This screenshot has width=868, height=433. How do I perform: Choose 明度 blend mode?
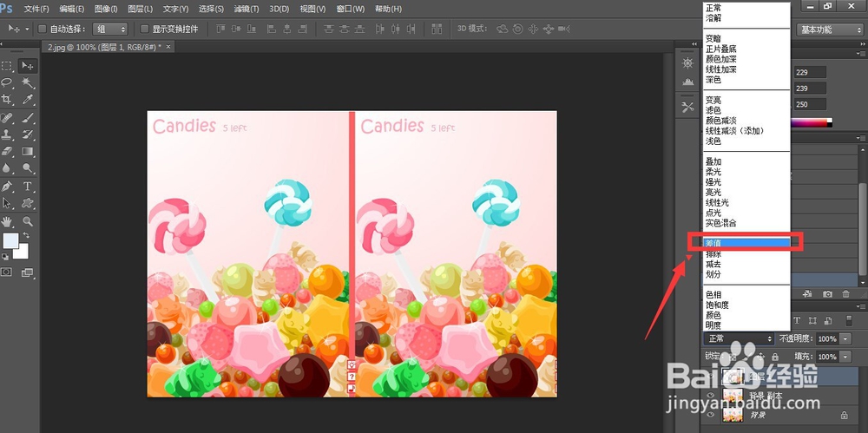pos(746,325)
